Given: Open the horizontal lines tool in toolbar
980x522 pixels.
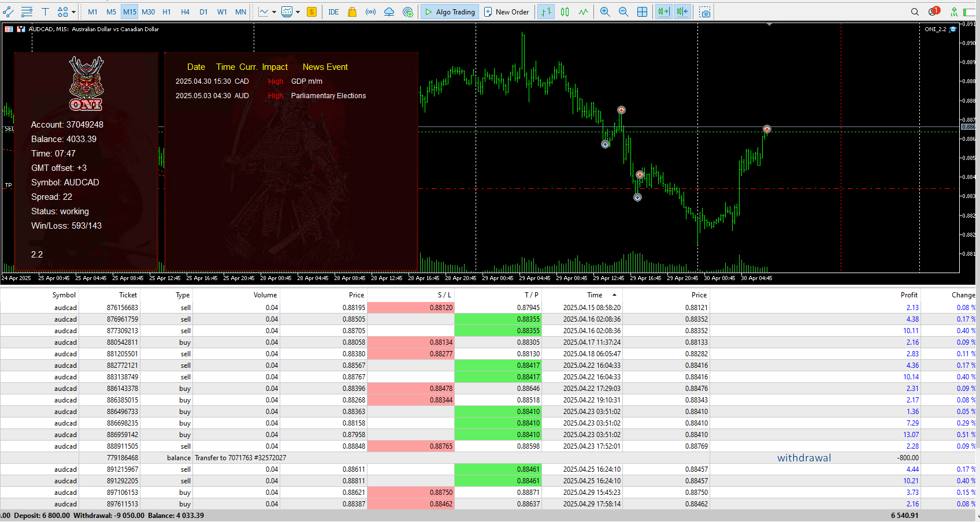Looking at the screenshot, I should (x=27, y=12).
